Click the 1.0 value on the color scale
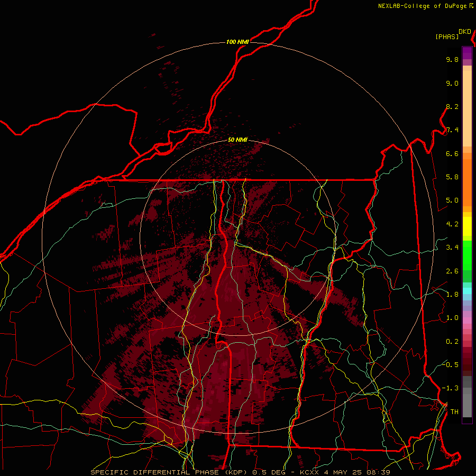476x476 pixels. 452,318
